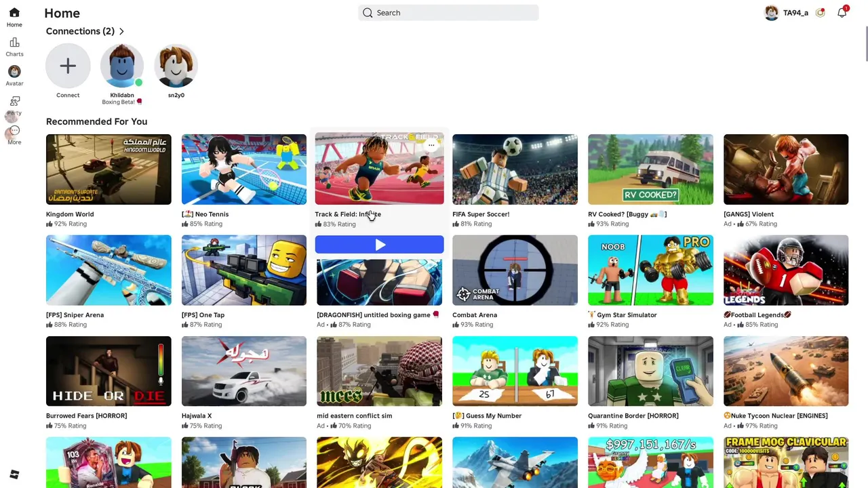
Task: Click the Connect plus icon
Action: pos(68,66)
